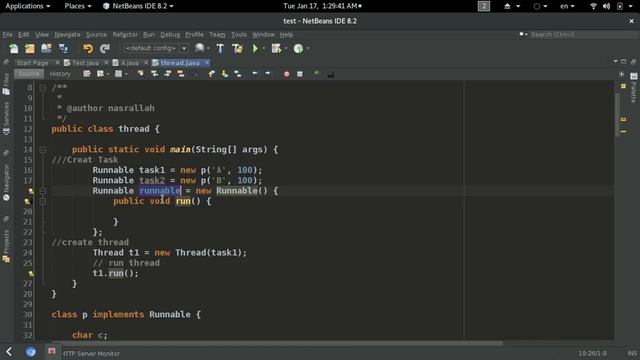Click Find Selection in editor toolbar
This screenshot has height=360, width=640.
click(x=140, y=74)
